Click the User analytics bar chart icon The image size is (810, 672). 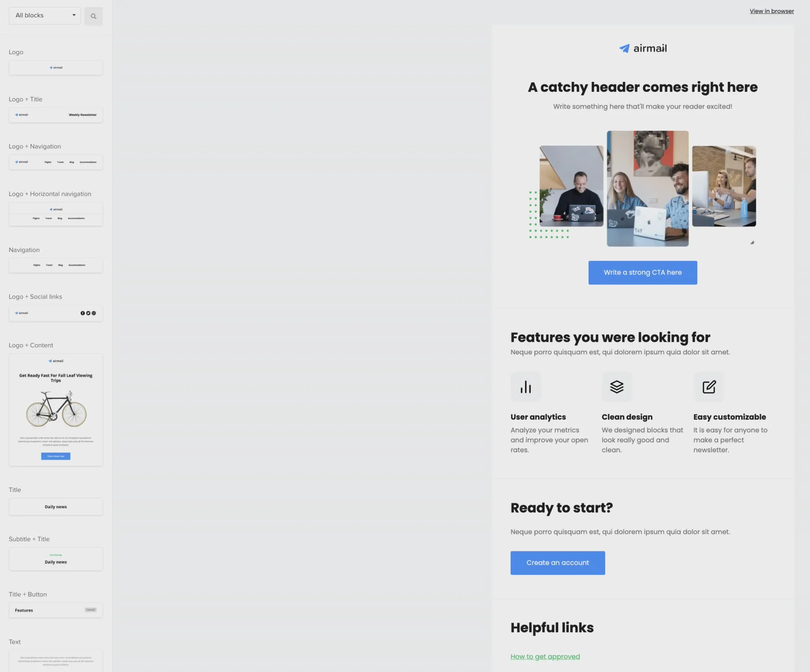526,387
